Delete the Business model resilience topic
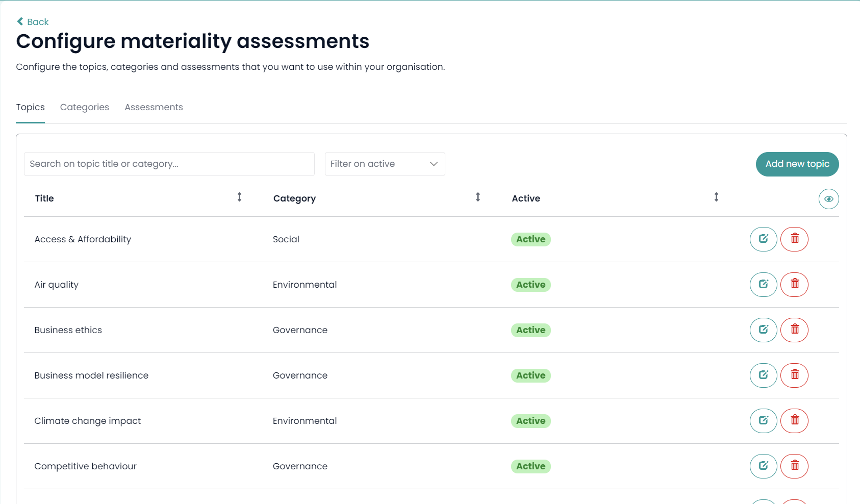The height and width of the screenshot is (504, 860). (x=794, y=375)
